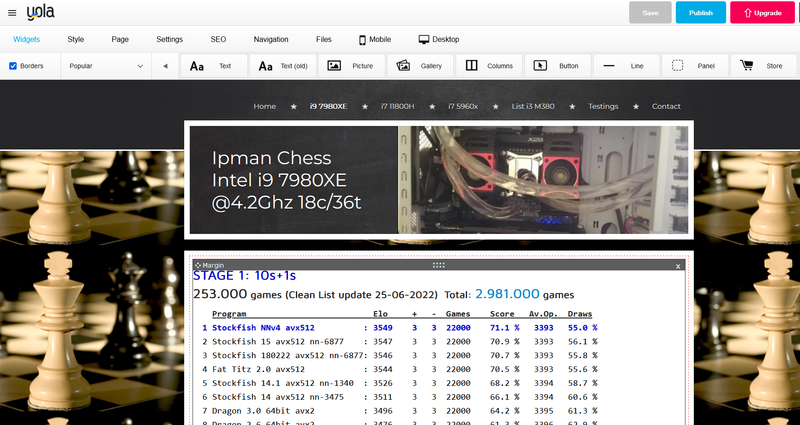Open the Files tab
The height and width of the screenshot is (425, 800).
323,39
